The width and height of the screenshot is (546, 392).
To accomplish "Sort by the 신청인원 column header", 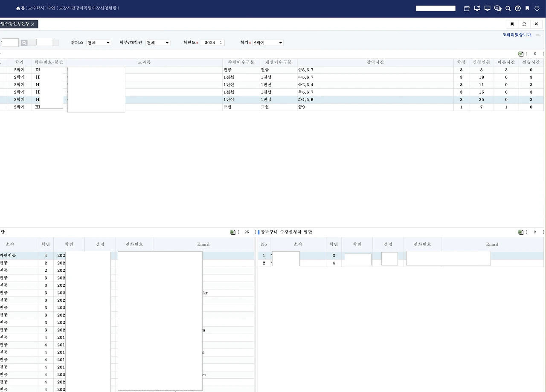I will tap(481, 62).
